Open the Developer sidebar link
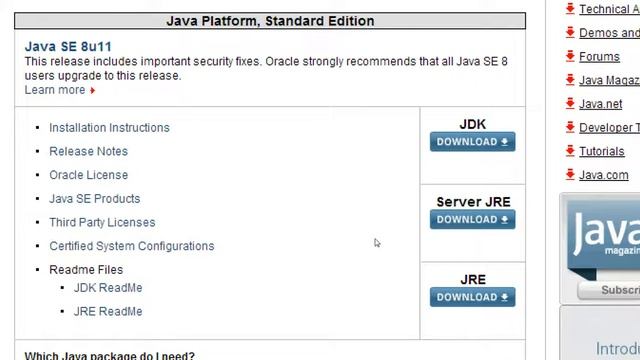This screenshot has height=360, width=640. 609,128
